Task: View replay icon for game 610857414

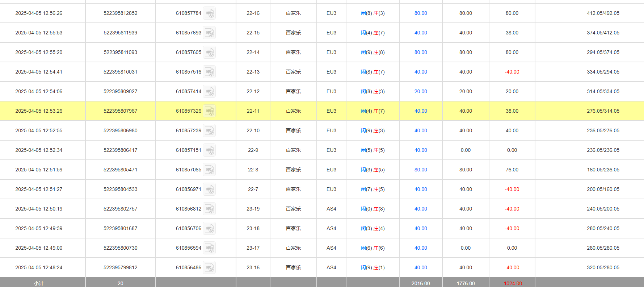Action: pos(209,92)
